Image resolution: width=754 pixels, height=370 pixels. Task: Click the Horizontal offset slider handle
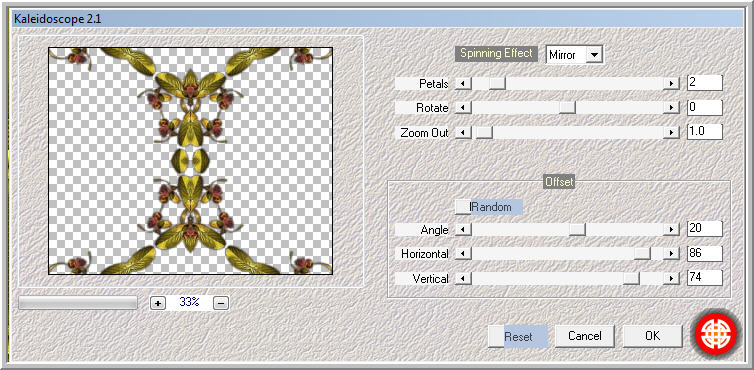point(642,254)
